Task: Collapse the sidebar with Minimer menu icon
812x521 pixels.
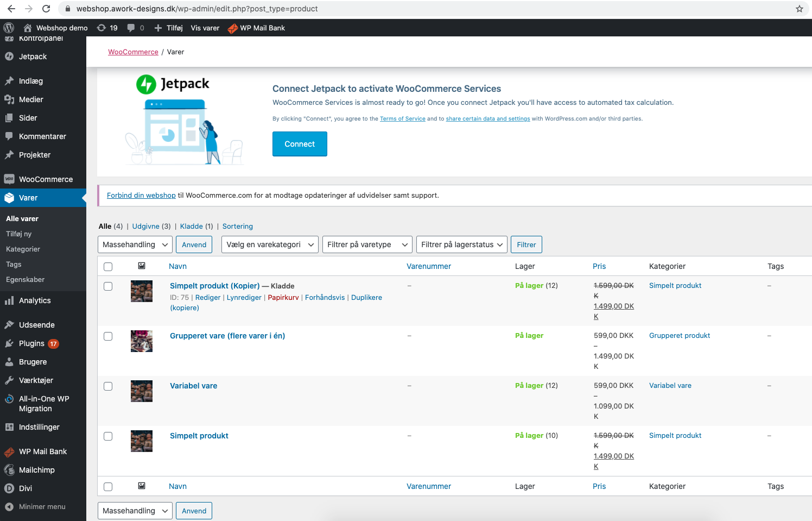Action: tap(9, 507)
